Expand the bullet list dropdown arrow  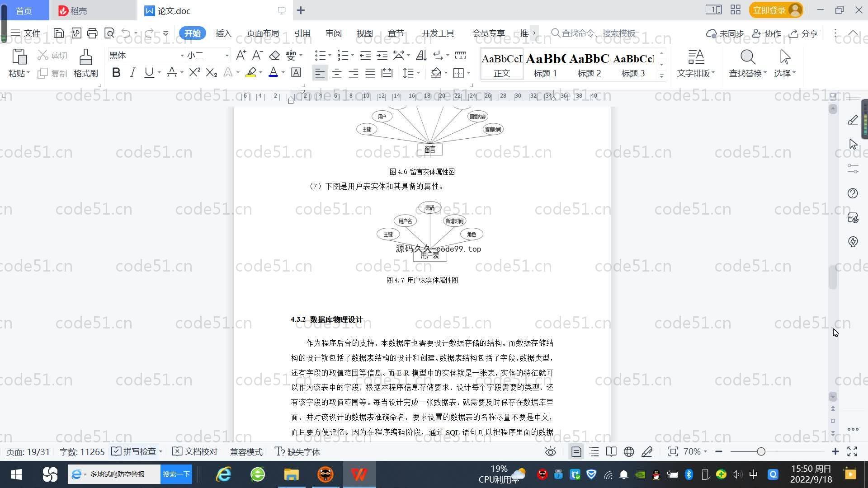(330, 56)
